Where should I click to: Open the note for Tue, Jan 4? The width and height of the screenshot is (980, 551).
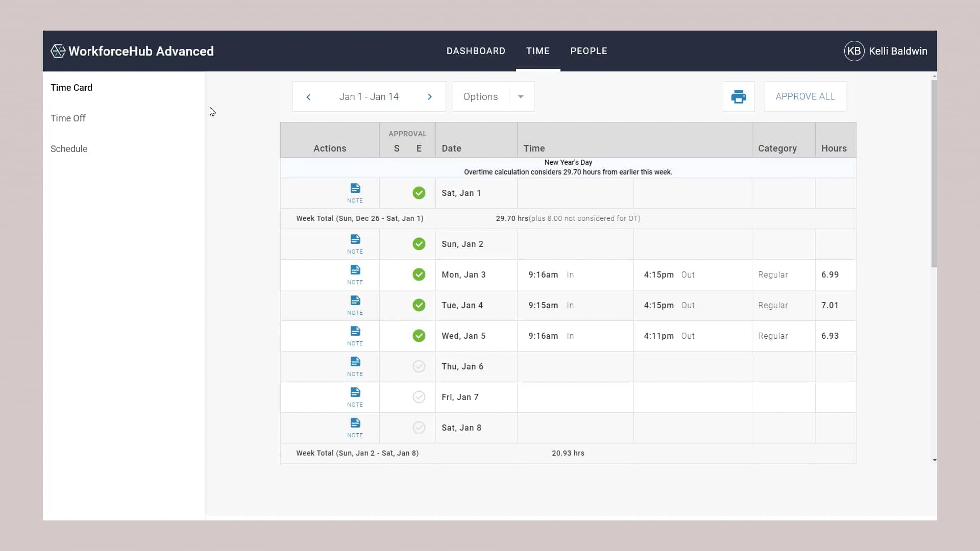click(355, 305)
